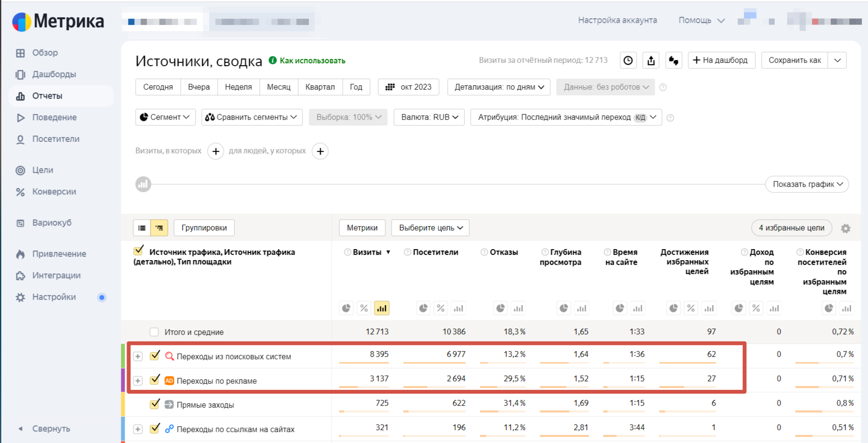Uncheck Переходы из поисковых систем checkbox
Viewport: 868px width, 443px height.
[155, 356]
